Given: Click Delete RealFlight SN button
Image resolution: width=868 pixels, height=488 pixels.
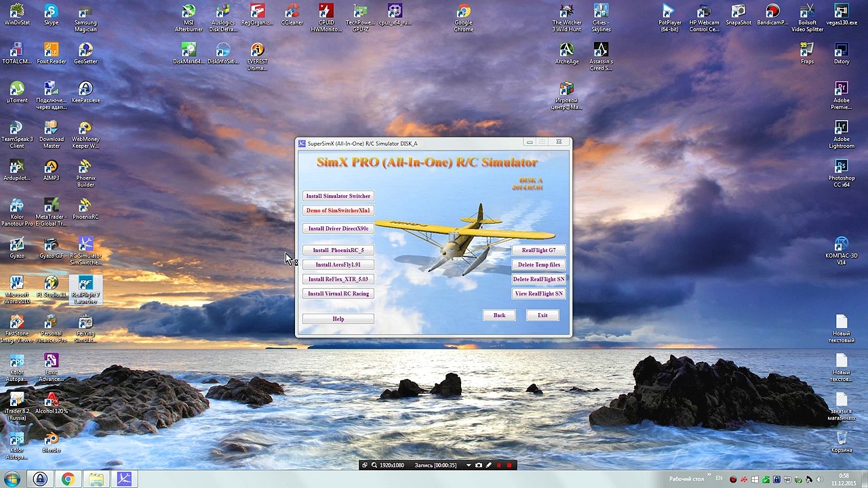Looking at the screenshot, I should [x=538, y=279].
